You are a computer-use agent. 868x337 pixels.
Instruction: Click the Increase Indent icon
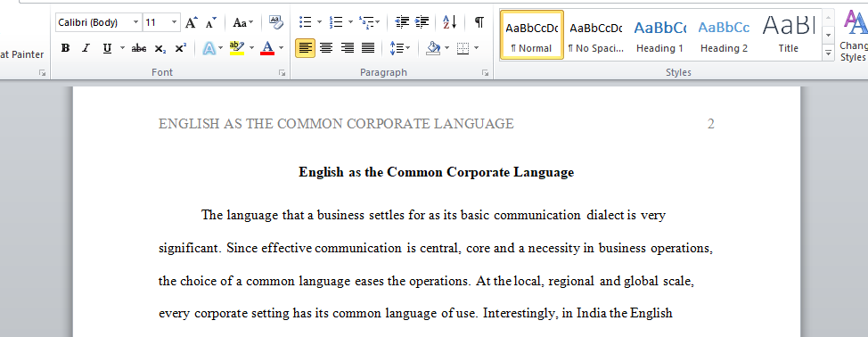coord(422,22)
